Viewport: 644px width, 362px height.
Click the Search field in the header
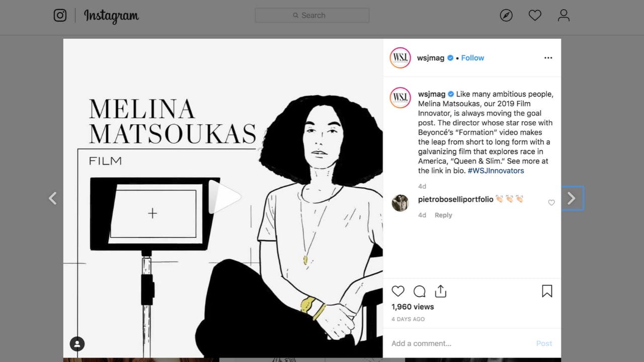(x=312, y=16)
